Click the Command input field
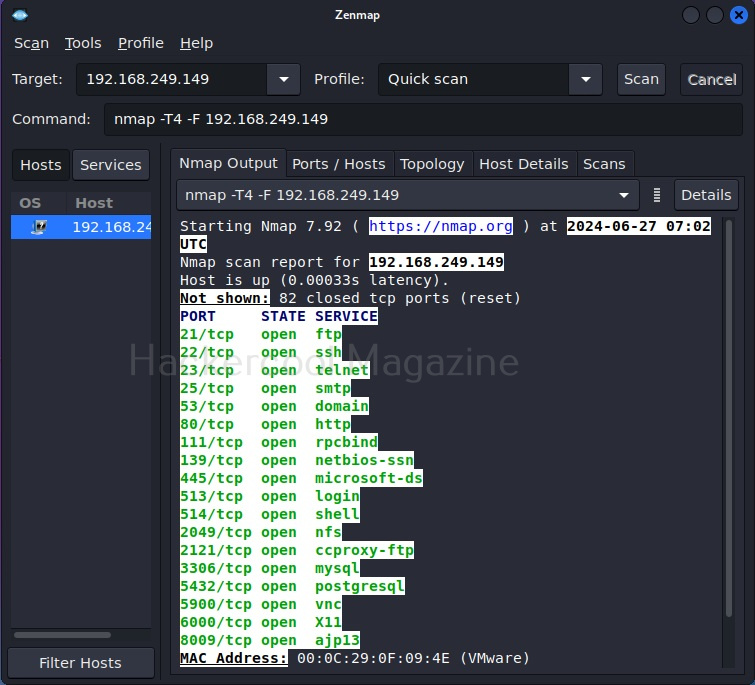Viewport: 755px width, 685px height. point(423,119)
